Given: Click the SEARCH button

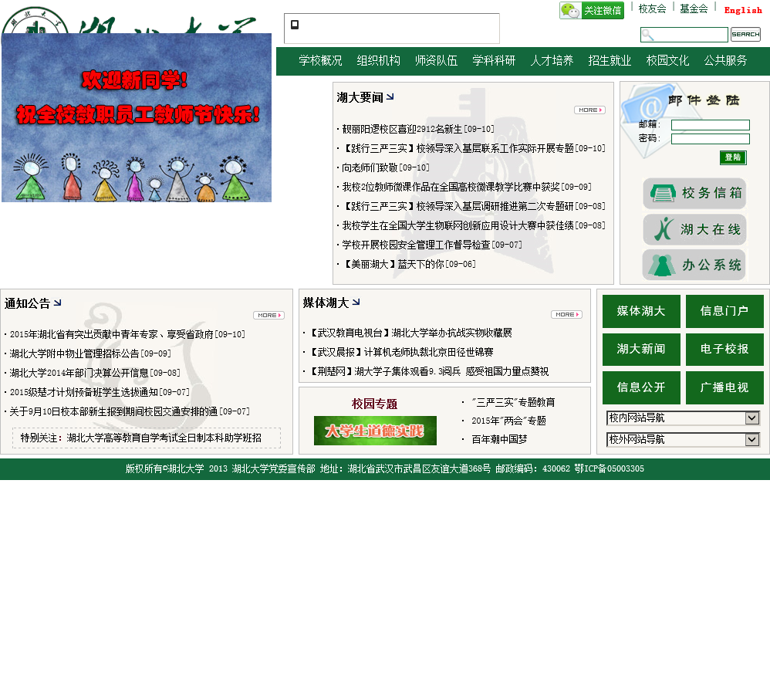Looking at the screenshot, I should point(745,35).
